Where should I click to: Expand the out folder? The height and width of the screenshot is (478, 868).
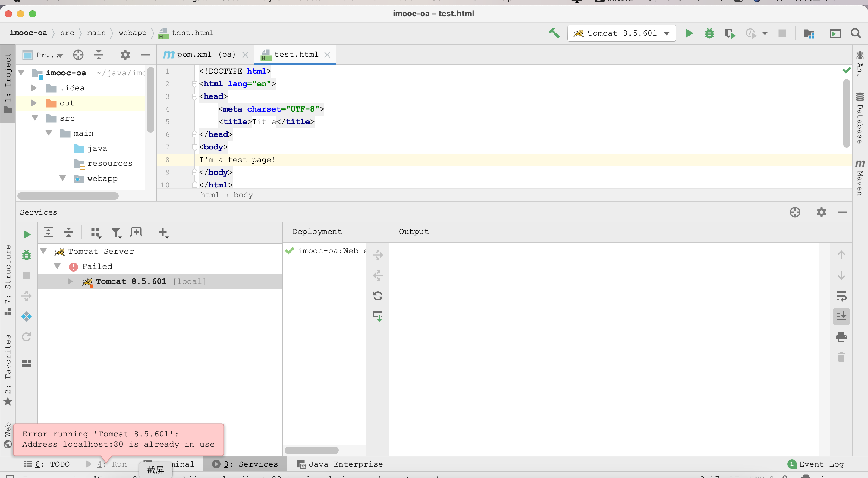pos(34,103)
